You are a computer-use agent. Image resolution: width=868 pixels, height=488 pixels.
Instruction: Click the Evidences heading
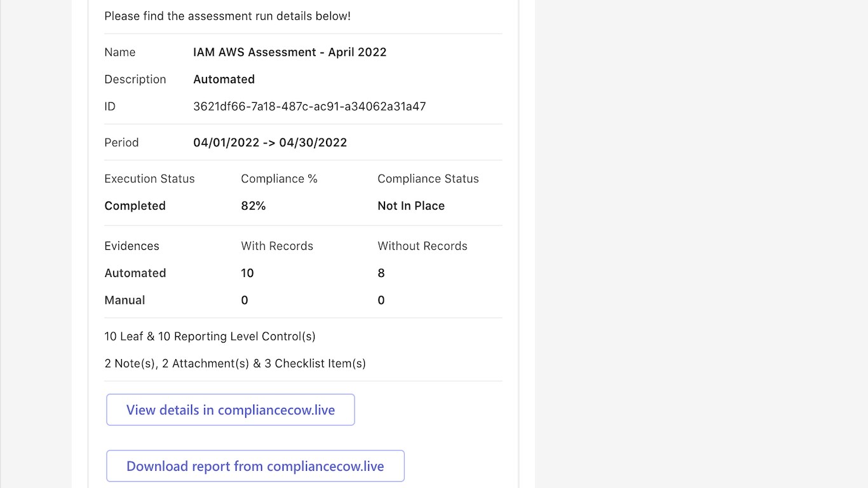tap(132, 246)
